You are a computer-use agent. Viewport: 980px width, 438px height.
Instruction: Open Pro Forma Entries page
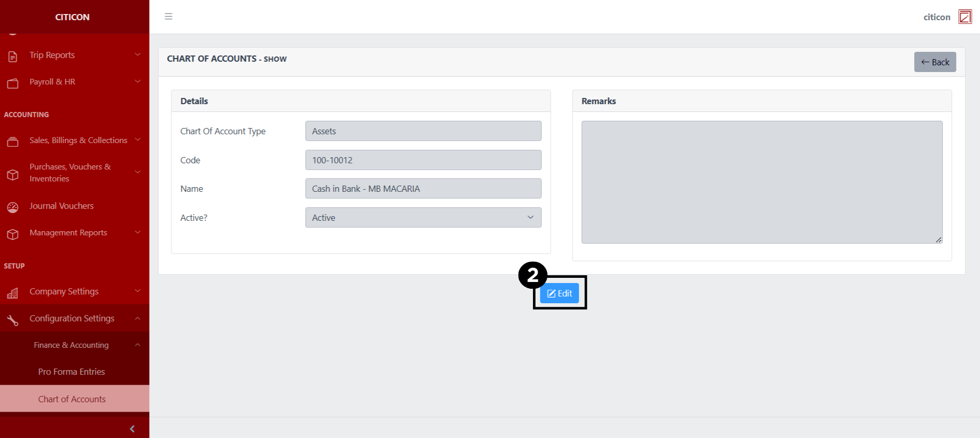tap(71, 372)
